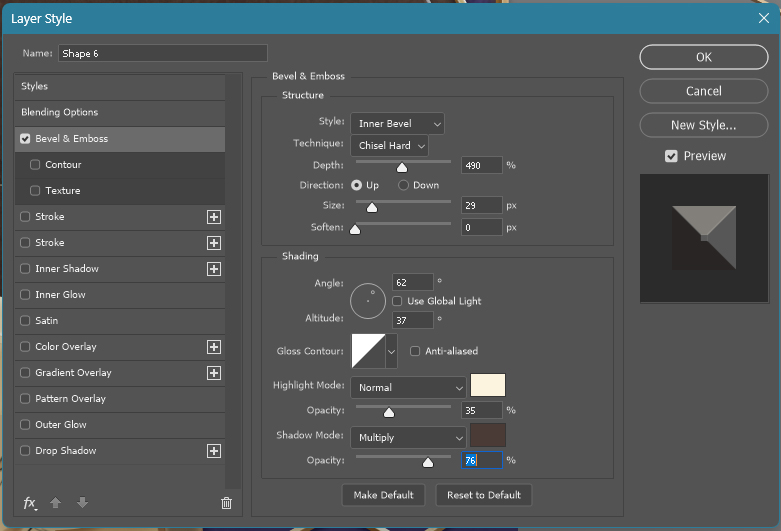Click plus icon beside Drop Shadow
The width and height of the screenshot is (781, 531).
point(214,451)
